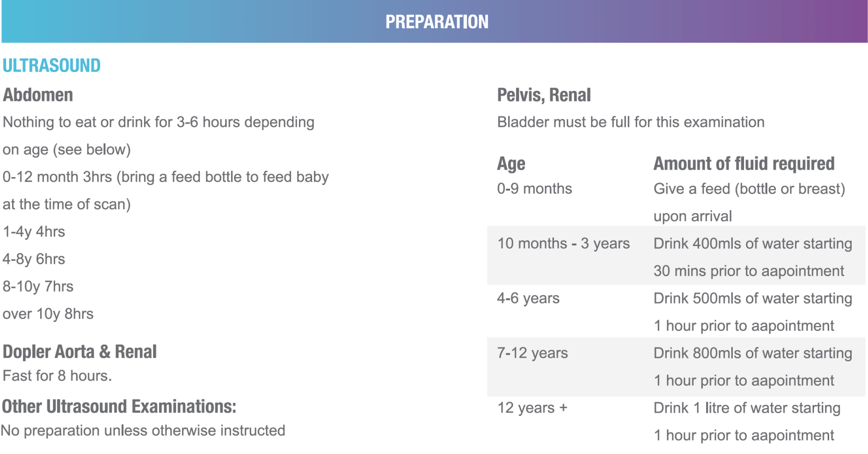Click the 1-4y 4hrs fasting line
This screenshot has height=454, width=868.
tap(34, 232)
